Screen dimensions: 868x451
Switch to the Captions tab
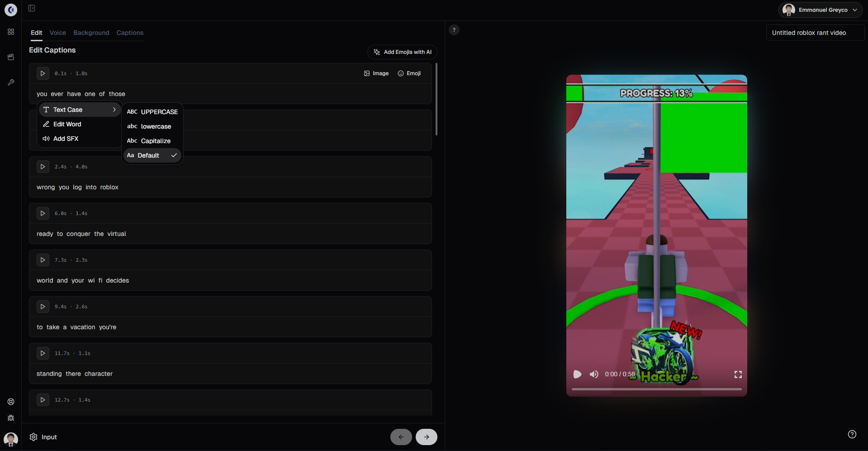click(x=130, y=33)
